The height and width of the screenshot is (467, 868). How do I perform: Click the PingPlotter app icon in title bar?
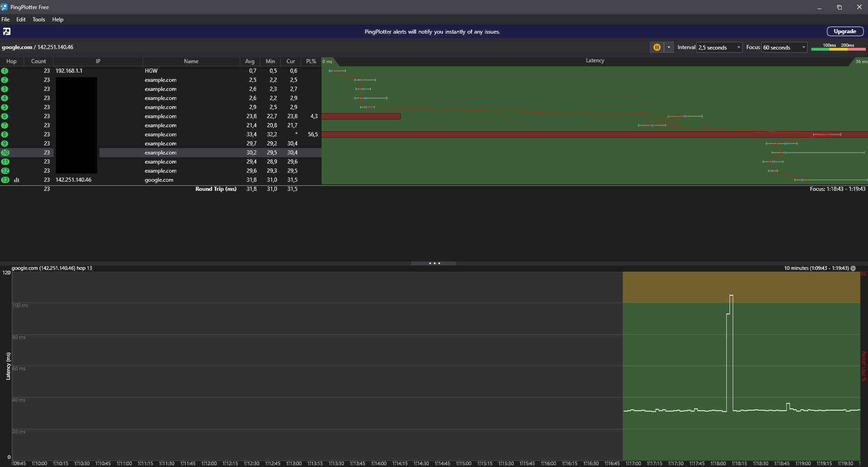pyautogui.click(x=5, y=7)
